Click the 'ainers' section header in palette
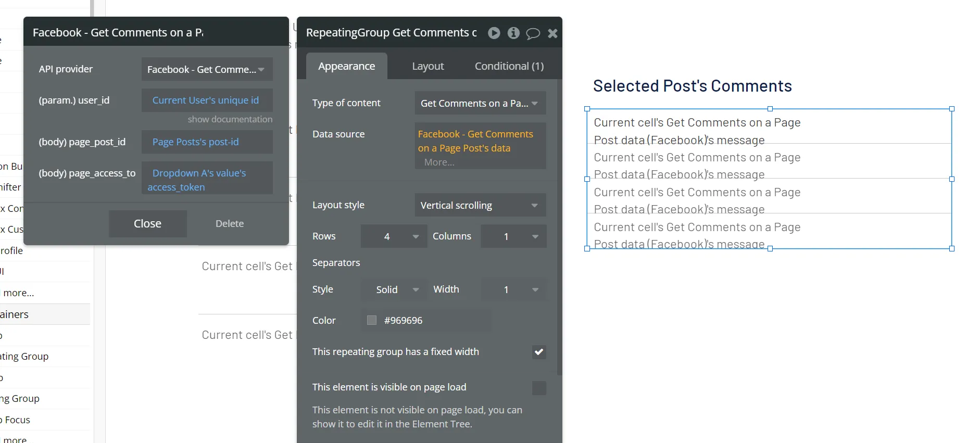The width and height of the screenshot is (980, 443). (45, 314)
